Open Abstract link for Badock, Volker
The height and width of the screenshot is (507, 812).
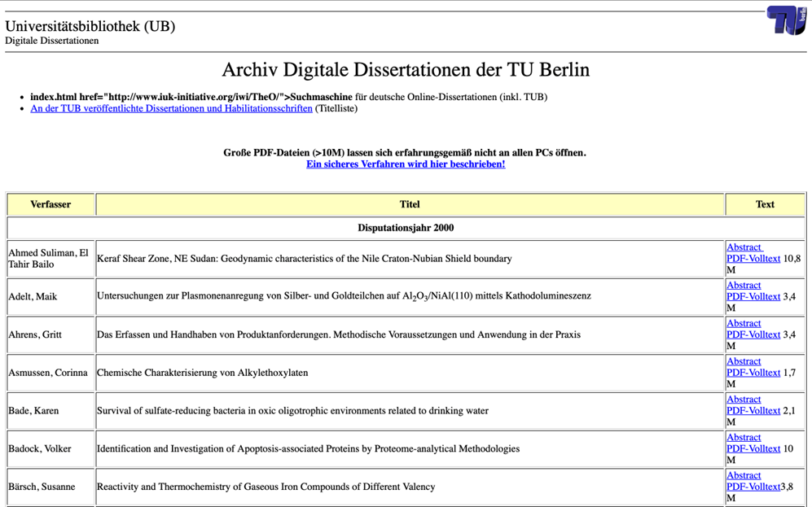click(x=744, y=437)
